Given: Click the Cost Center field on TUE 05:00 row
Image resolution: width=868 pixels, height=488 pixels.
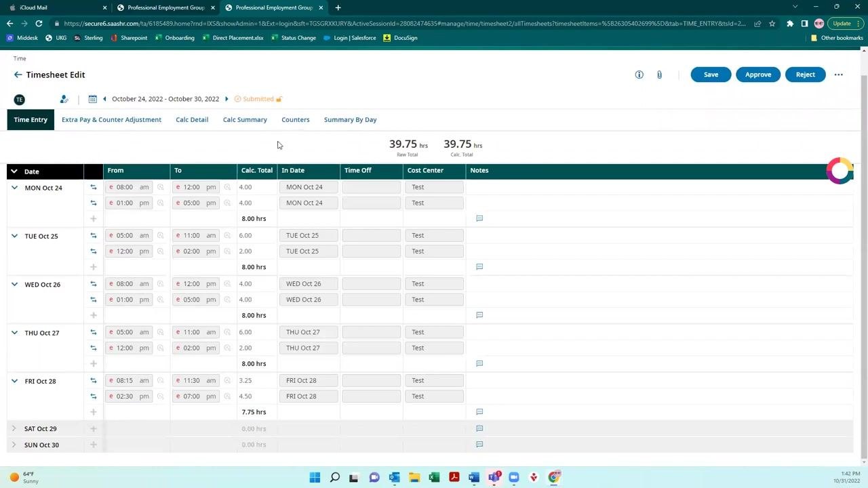Looking at the screenshot, I should coord(434,235).
